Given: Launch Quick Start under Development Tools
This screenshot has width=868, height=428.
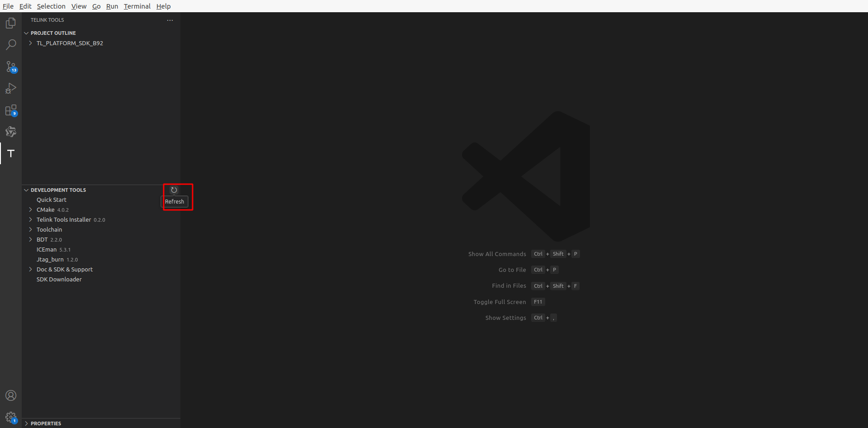Looking at the screenshot, I should click(x=51, y=199).
